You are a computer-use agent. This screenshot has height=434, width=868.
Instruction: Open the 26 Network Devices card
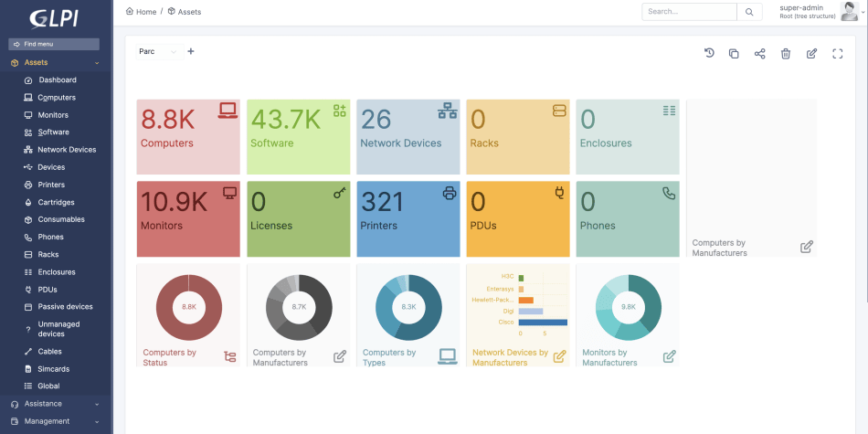408,137
